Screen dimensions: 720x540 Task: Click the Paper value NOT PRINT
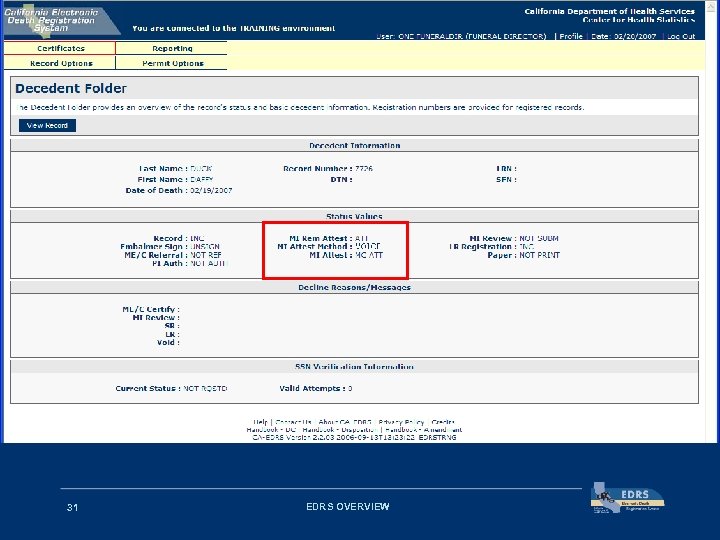[540, 255]
